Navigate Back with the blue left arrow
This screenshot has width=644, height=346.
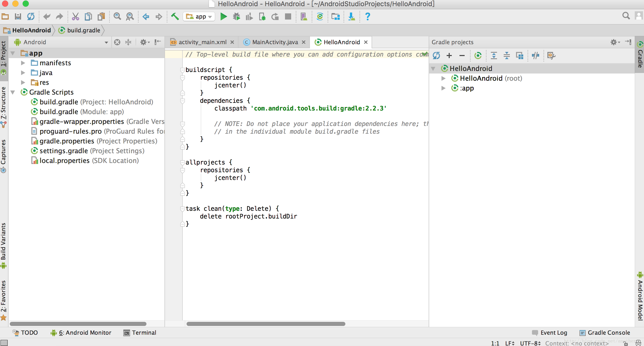[x=146, y=17]
